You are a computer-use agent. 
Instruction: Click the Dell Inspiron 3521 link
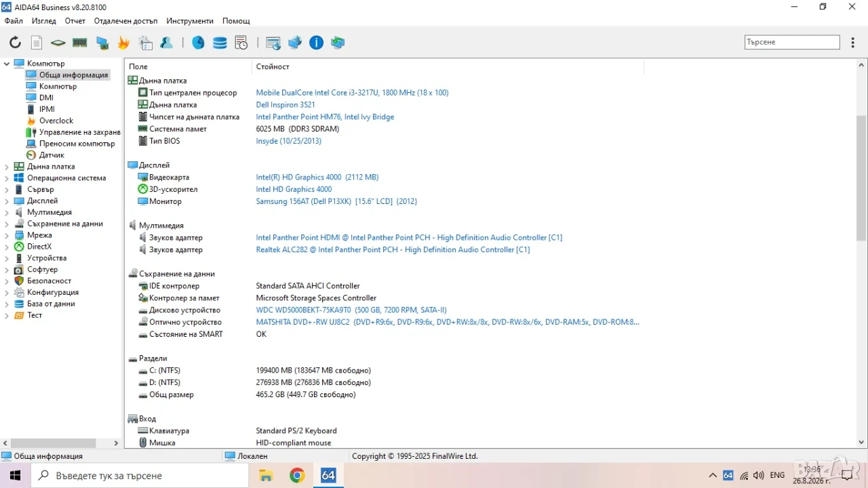tap(285, 105)
